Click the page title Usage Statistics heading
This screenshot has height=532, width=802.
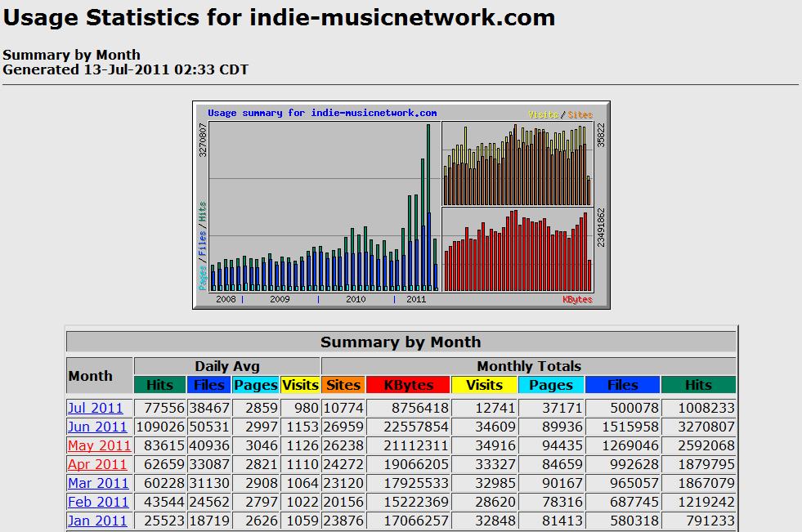pos(280,18)
